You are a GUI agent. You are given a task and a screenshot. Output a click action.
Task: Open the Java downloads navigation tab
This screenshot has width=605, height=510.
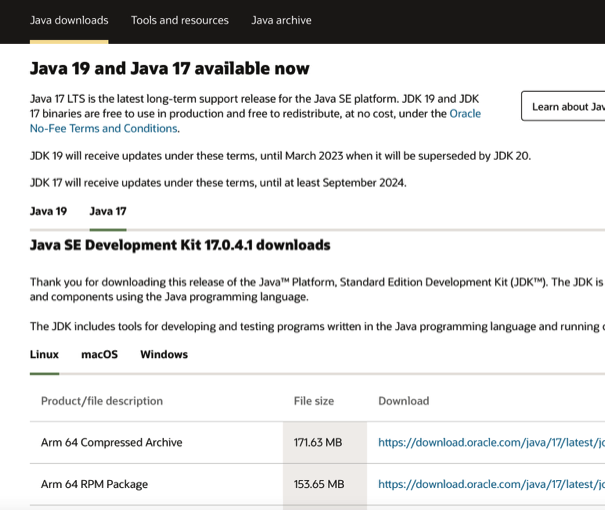coord(69,20)
